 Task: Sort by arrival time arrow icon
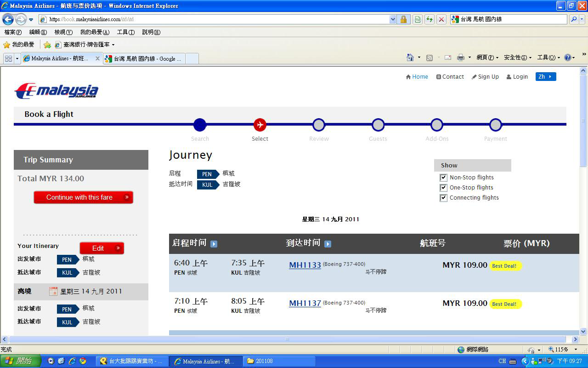tap(328, 244)
